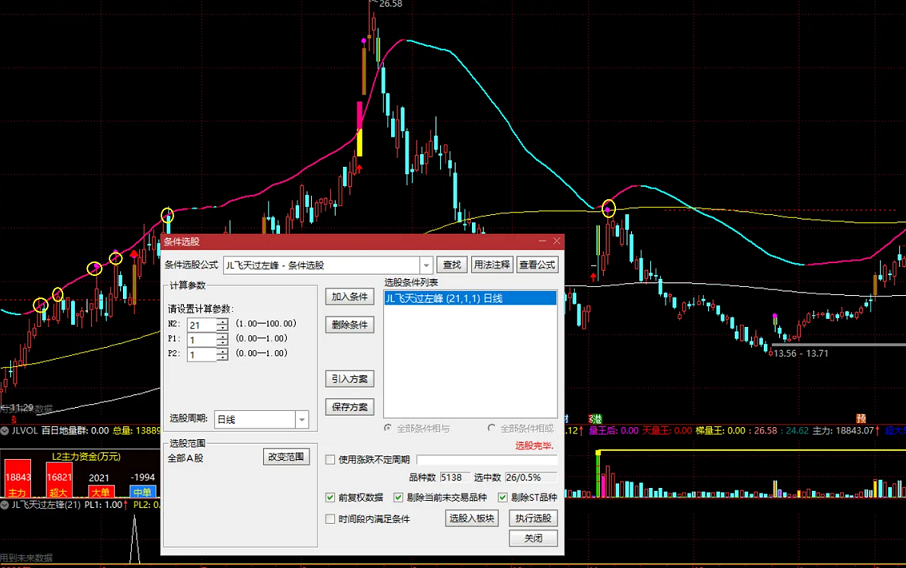Click the field beside 使用涨跌不定周期

(x=487, y=460)
